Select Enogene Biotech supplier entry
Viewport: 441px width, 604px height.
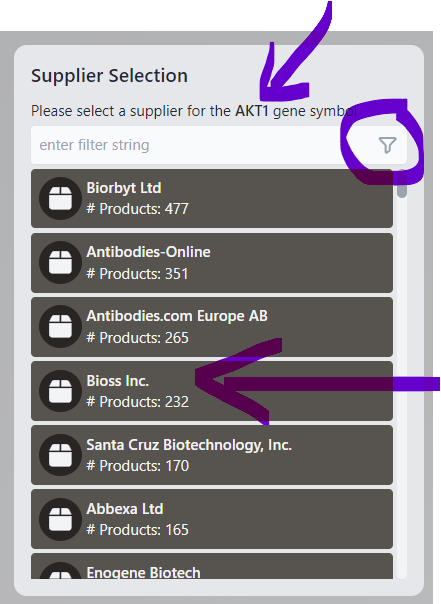[212, 566]
